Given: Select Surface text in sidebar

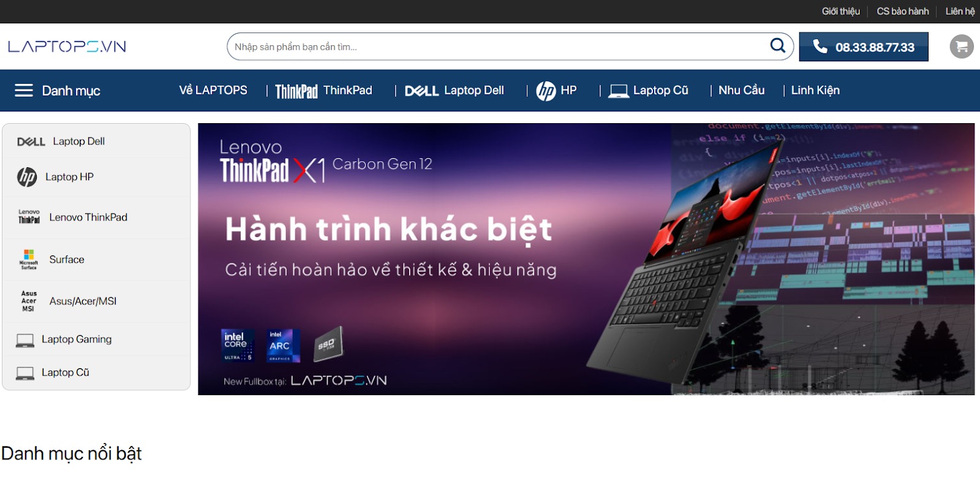Looking at the screenshot, I should (x=67, y=260).
